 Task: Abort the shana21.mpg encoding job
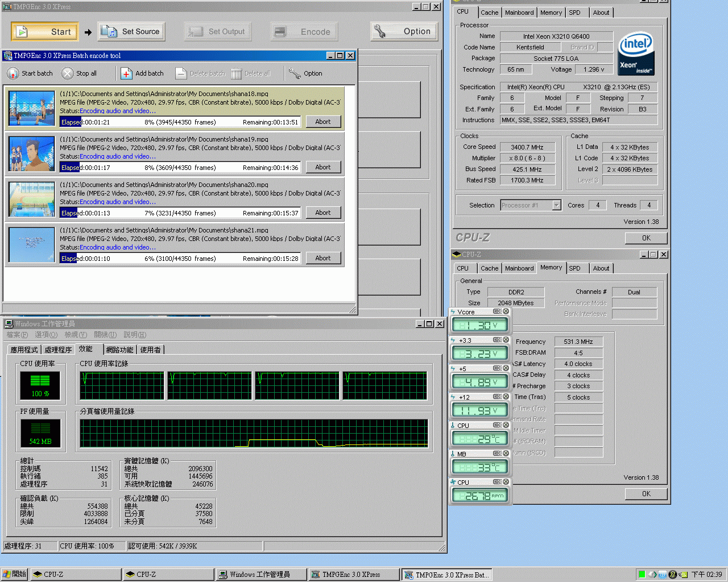pos(323,258)
